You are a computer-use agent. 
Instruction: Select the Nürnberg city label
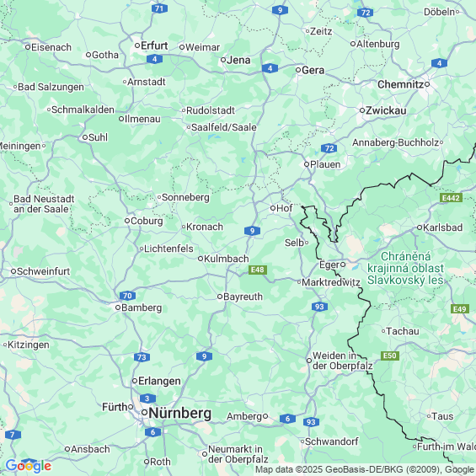tap(180, 413)
